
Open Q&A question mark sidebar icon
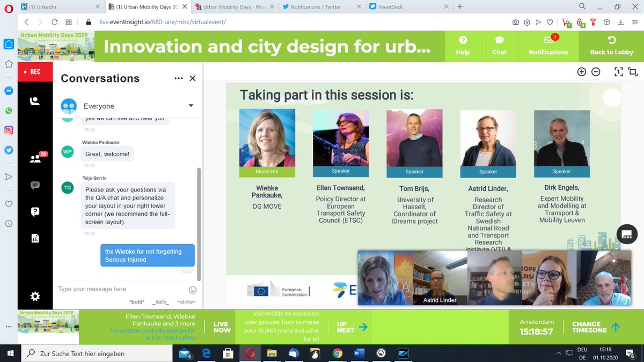point(35,212)
